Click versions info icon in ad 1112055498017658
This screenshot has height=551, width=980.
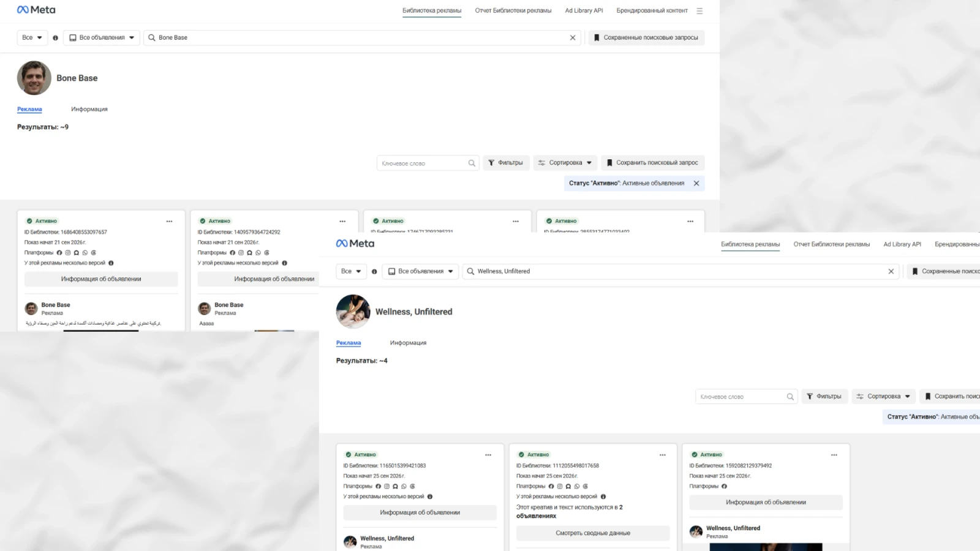click(x=603, y=497)
